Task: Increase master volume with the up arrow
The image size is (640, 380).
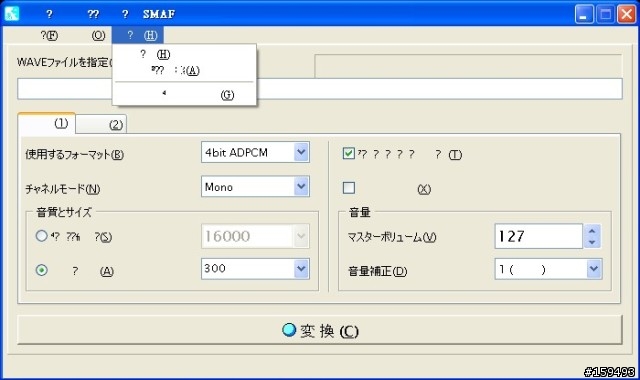Action: click(x=592, y=231)
